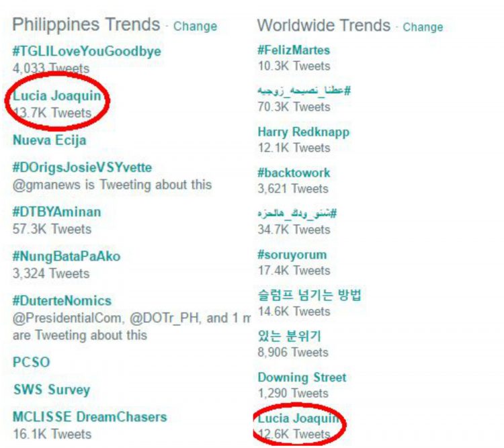Open the Nueva Ecija trend

coord(50,140)
